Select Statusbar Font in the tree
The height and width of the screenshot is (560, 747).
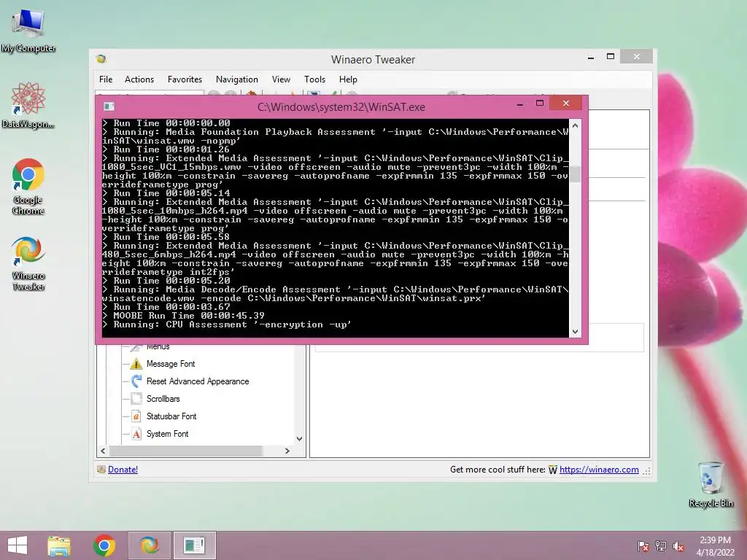point(171,416)
